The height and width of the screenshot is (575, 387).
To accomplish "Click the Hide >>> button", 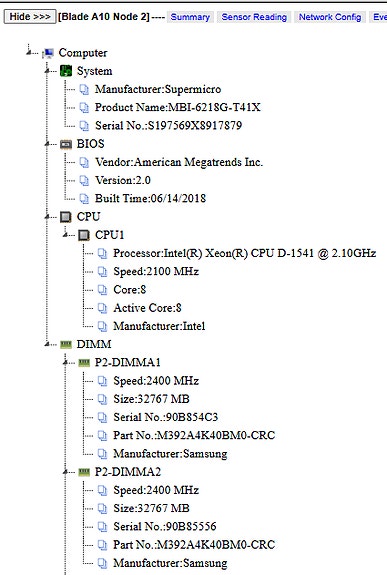I will point(30,17).
